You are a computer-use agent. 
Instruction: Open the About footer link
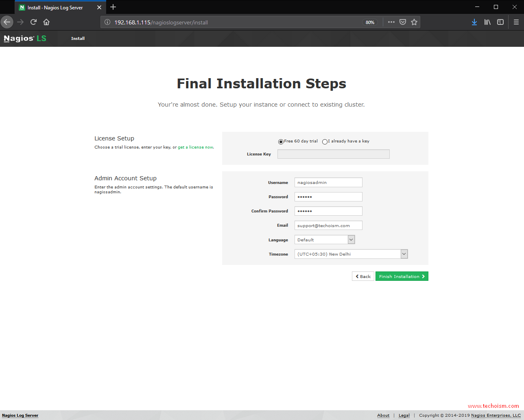(383, 416)
